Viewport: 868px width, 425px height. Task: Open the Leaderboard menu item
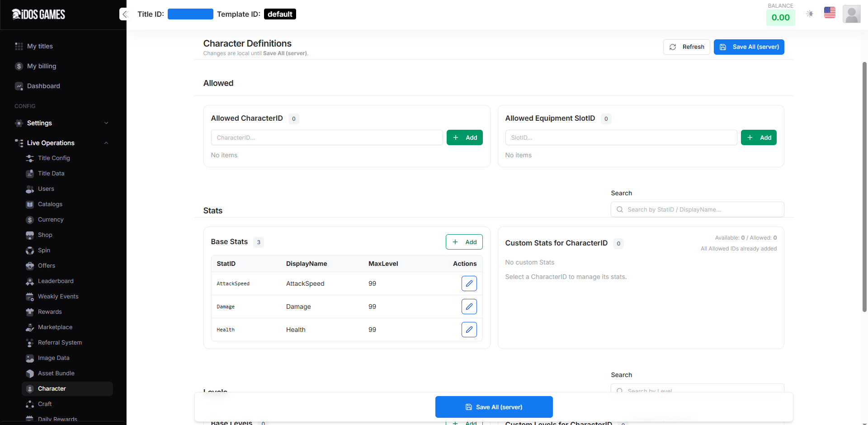point(56,281)
